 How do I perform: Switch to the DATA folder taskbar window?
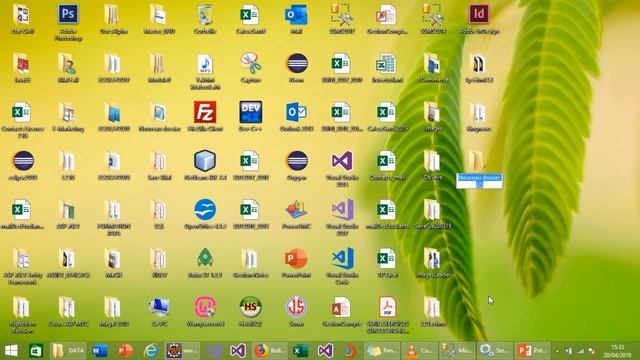(68, 351)
